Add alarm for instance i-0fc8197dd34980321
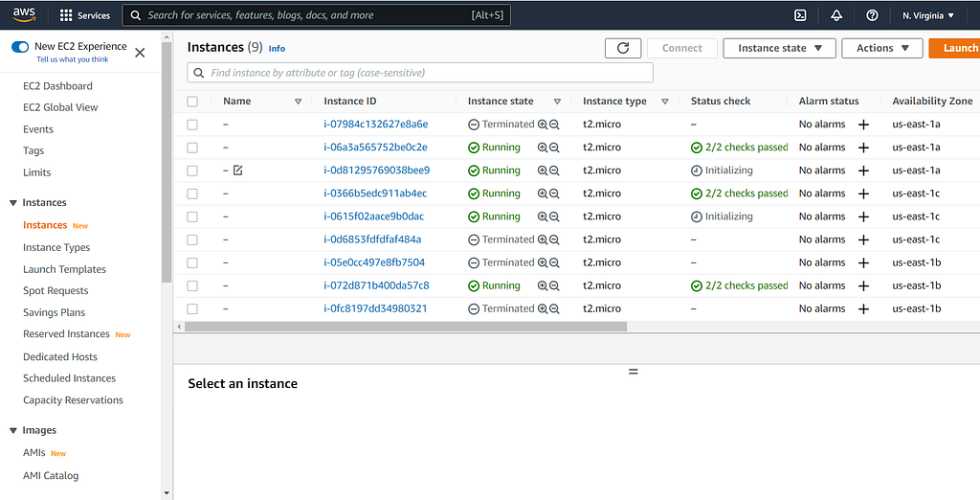980x500 pixels. (863, 308)
